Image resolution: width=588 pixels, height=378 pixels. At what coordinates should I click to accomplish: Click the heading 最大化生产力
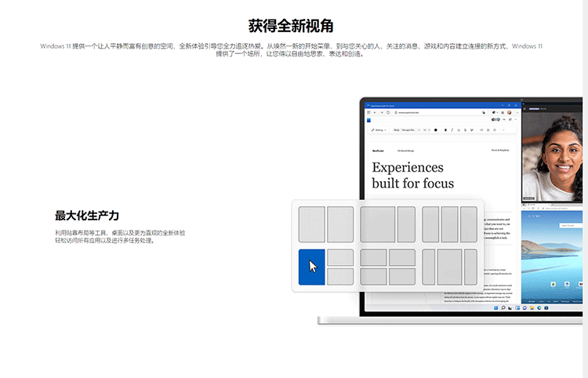(87, 216)
